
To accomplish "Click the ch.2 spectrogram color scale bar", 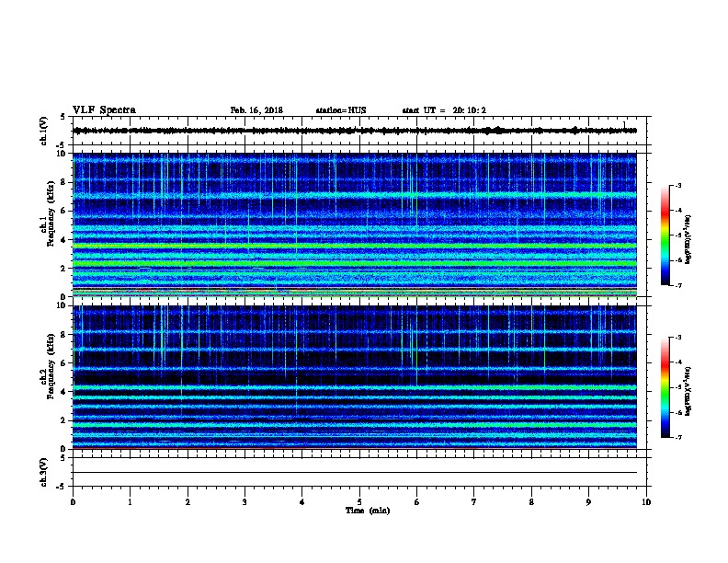I will 665,387.
